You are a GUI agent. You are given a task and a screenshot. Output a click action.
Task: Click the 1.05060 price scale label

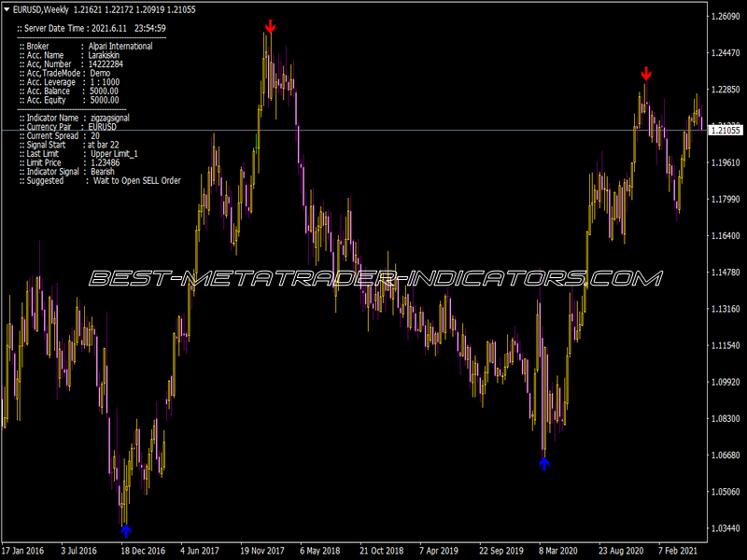point(726,492)
